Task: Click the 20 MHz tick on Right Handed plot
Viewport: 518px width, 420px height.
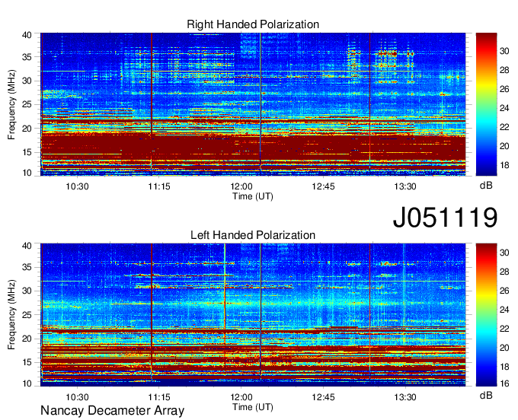Action: click(27, 129)
